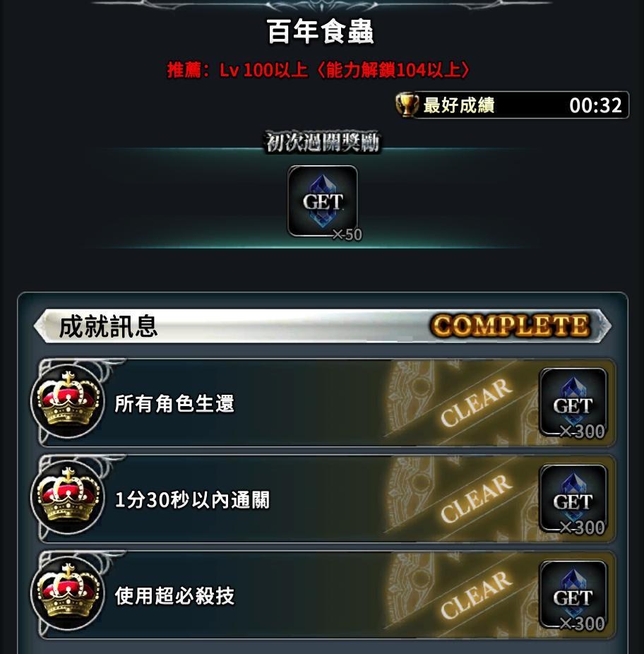Open gem x300 reward for 所有角色生還
This screenshot has height=654, width=644.
coord(573,403)
